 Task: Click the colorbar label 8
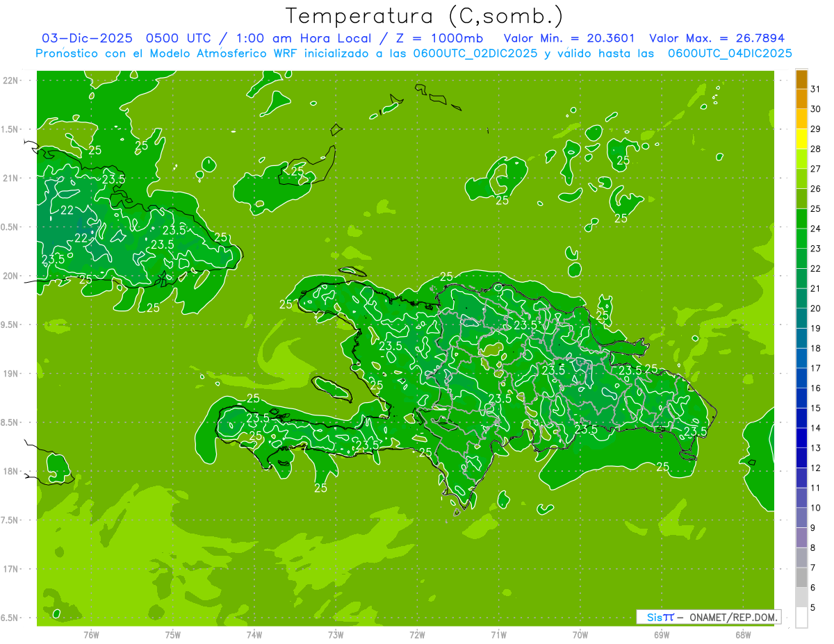click(x=813, y=547)
